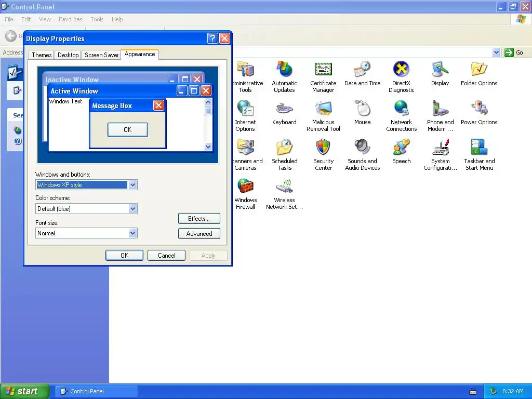Screen dimensions: 532x399
Task: Open the View menu
Action: pos(45,19)
